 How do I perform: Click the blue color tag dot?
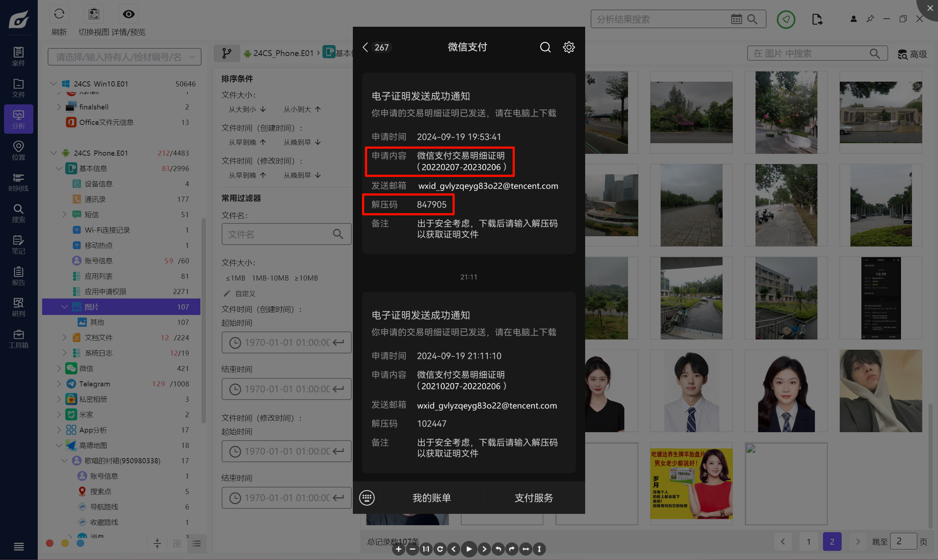80,543
